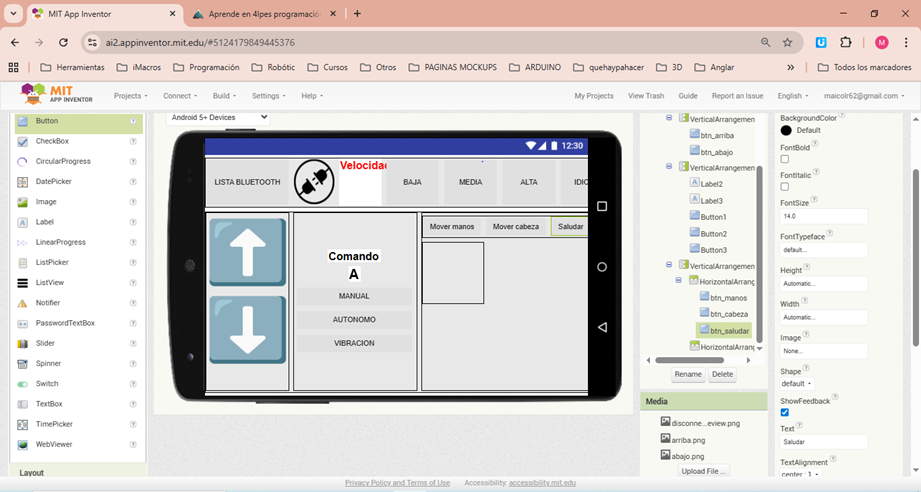Click the browser reload page icon

point(64,43)
